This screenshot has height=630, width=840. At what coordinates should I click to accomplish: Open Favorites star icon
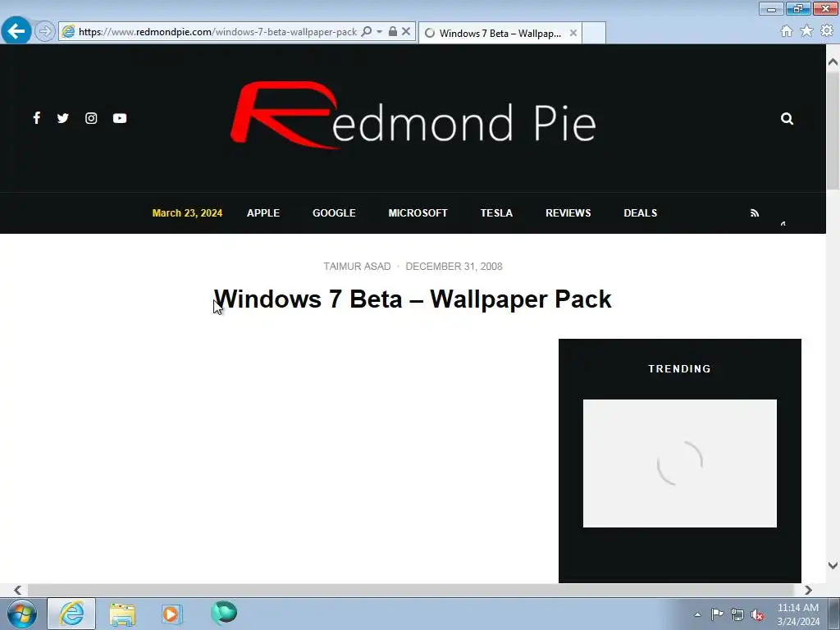point(806,31)
